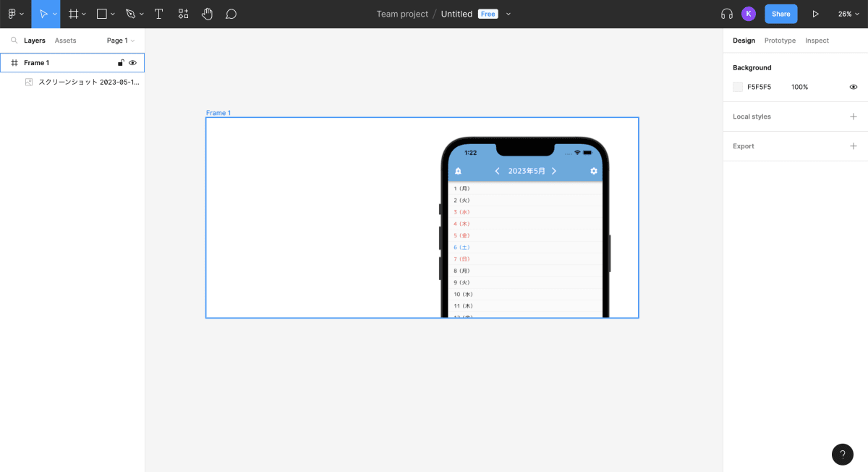Viewport: 868px width, 472px height.
Task: Expand the Pen tools dropdown arrow
Action: 141,14
